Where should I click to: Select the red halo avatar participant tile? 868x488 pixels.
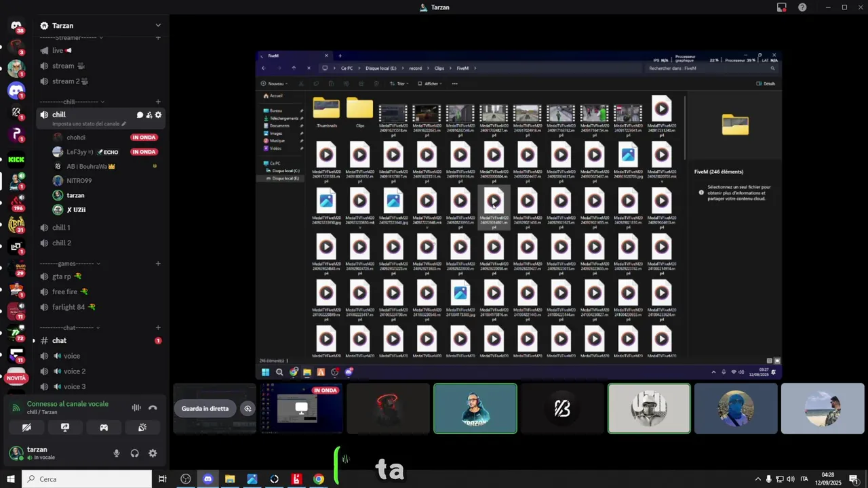(x=389, y=409)
